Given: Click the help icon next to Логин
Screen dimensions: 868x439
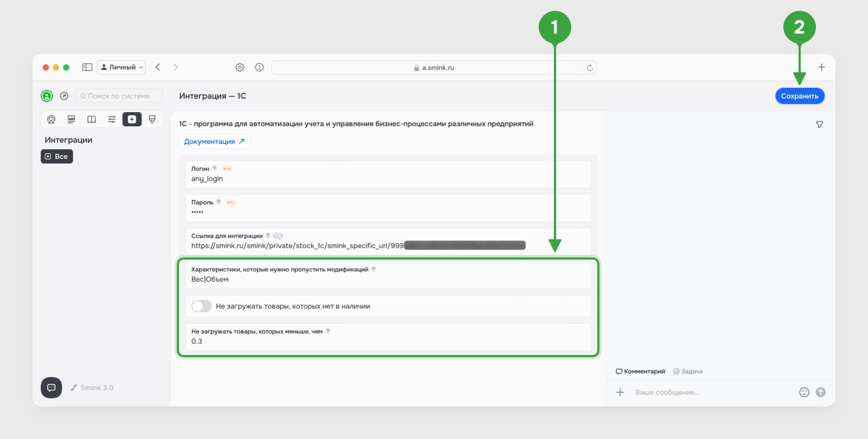Looking at the screenshot, I should coord(214,169).
